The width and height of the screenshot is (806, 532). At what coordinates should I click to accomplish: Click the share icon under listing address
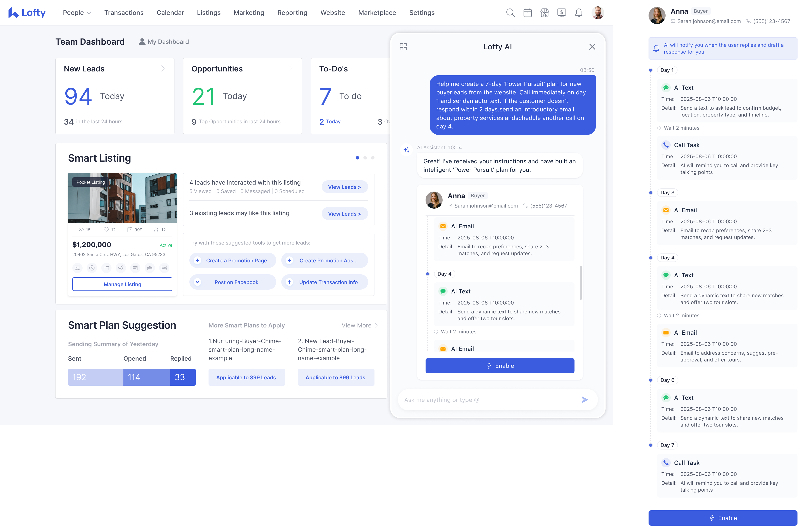pos(121,268)
